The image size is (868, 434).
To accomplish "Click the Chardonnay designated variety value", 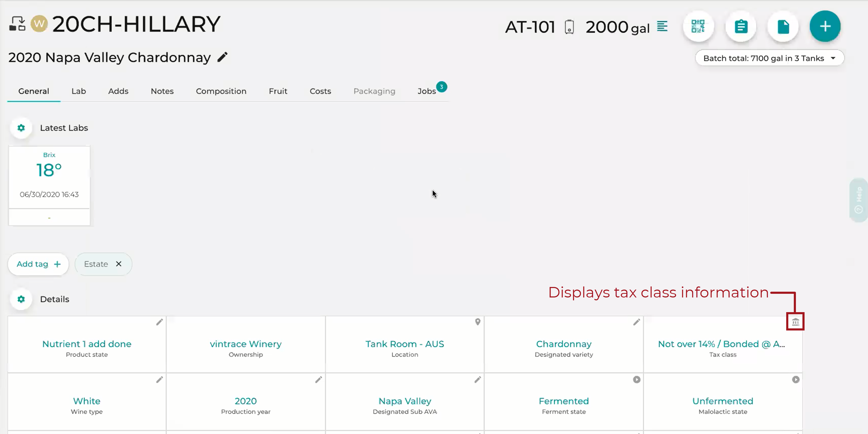I will (x=564, y=344).
